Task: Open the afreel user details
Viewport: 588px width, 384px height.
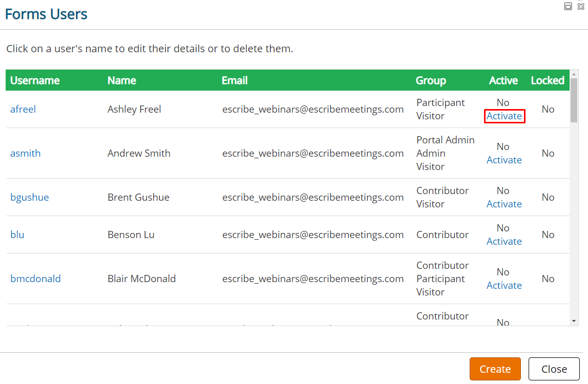Action: 23,109
